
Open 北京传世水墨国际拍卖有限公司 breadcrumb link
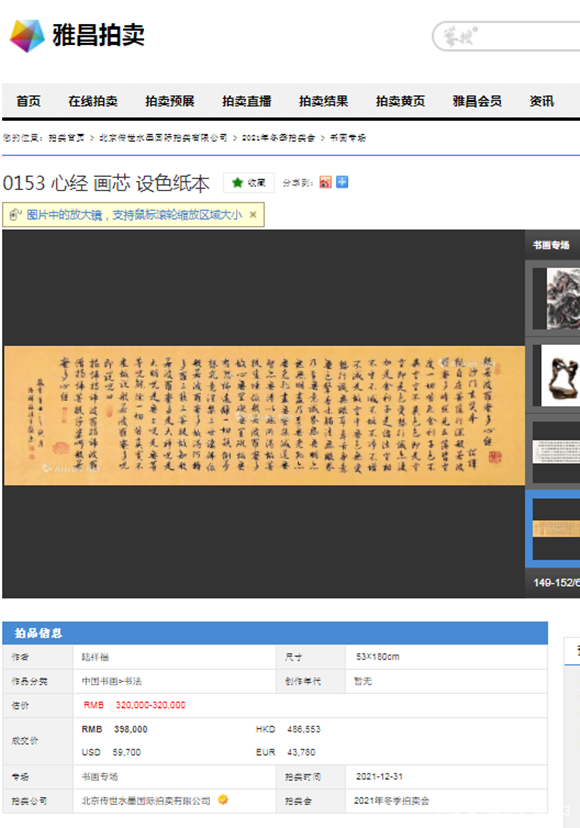point(163,138)
